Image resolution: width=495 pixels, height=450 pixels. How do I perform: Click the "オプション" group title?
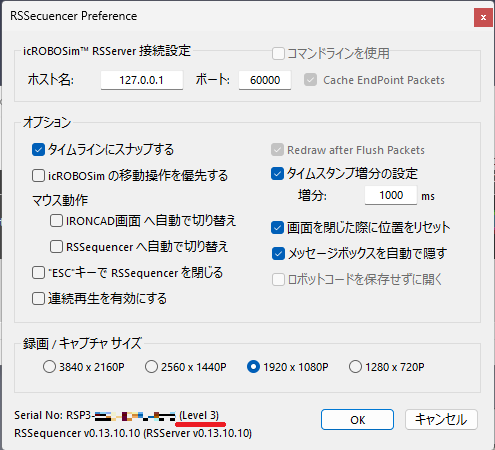tap(47, 122)
